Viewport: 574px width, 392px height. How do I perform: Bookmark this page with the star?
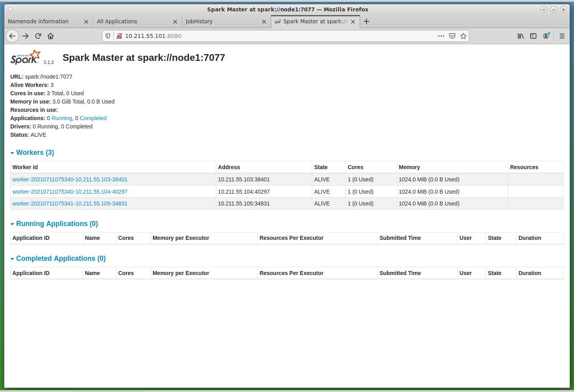pos(463,36)
